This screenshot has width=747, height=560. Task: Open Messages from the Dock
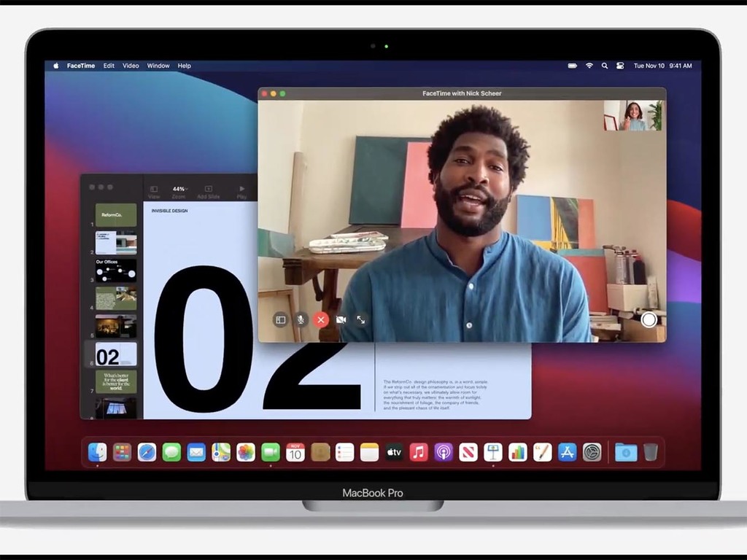pos(171,452)
